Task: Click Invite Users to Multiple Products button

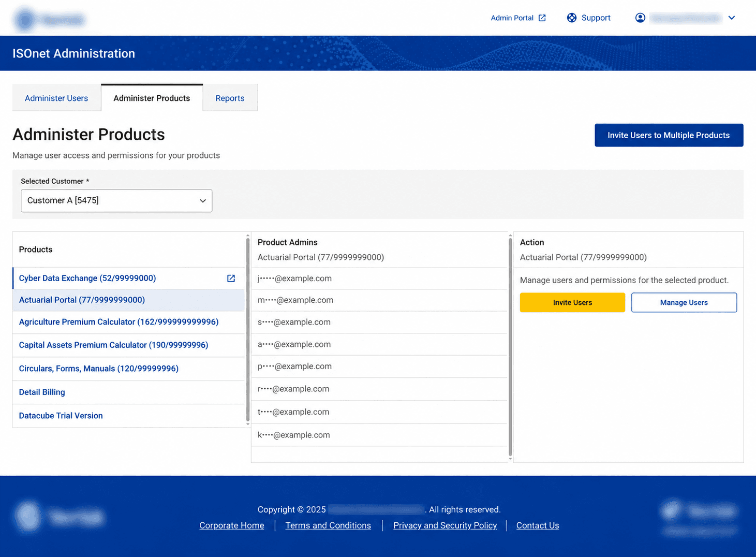Action: pos(669,135)
